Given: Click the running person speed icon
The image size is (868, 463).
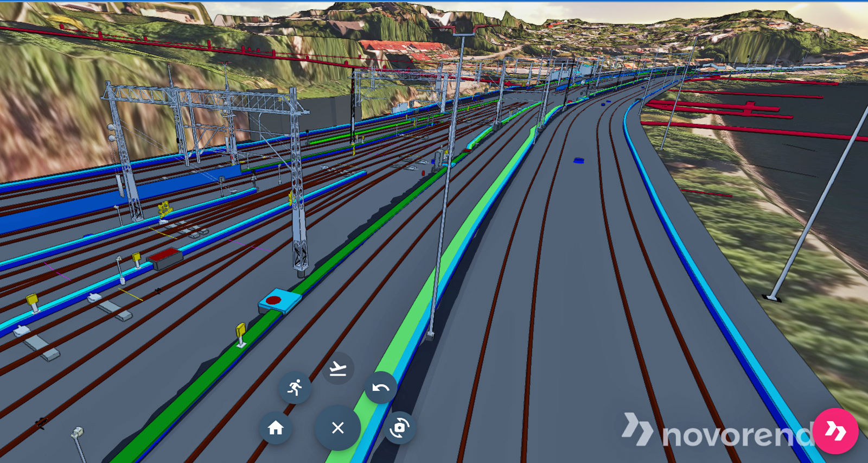Looking at the screenshot, I should click(295, 388).
